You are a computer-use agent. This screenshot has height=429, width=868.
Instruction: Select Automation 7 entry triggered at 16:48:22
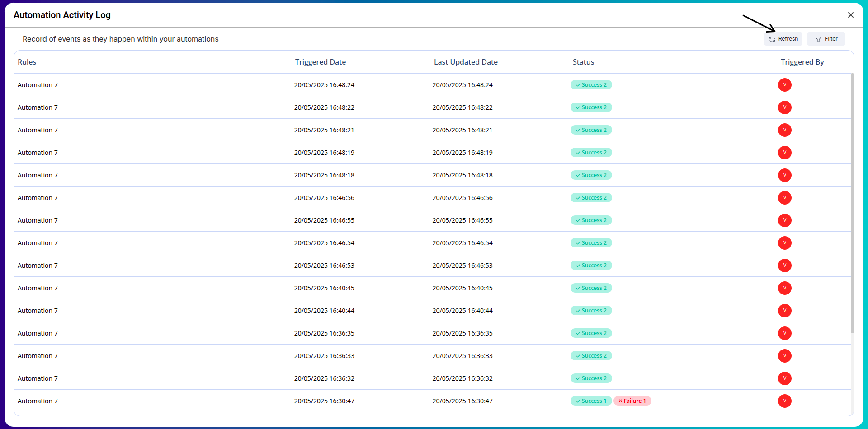38,107
